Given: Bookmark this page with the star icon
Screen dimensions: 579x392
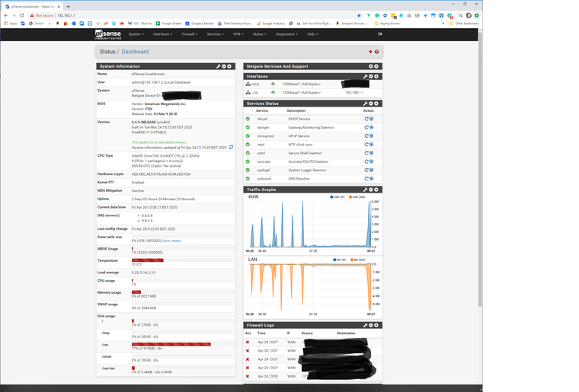Looking at the screenshot, I should [x=359, y=15].
